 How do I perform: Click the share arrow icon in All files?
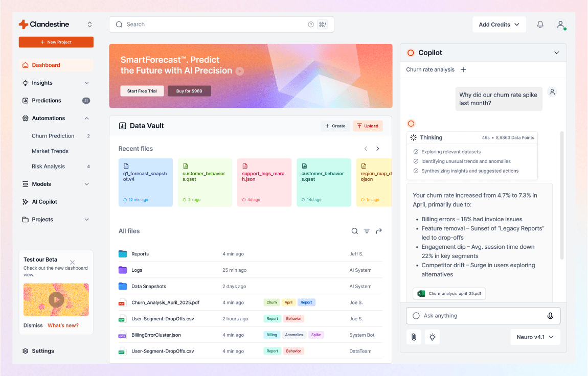[379, 231]
